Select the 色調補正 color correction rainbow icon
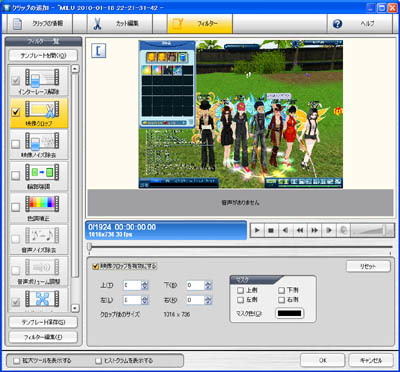The width and height of the screenshot is (400, 372). tap(42, 204)
